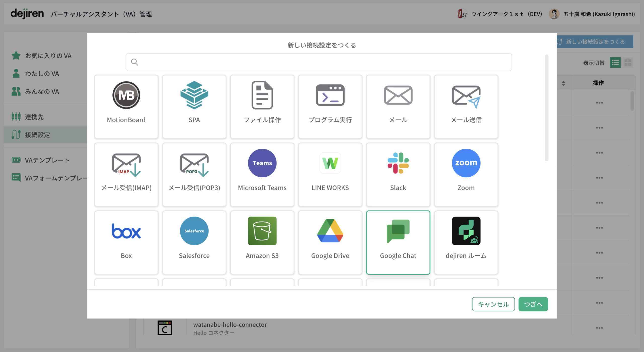Select the Google Drive connector tile
Screen dimensions: 644x352
[x=330, y=242]
